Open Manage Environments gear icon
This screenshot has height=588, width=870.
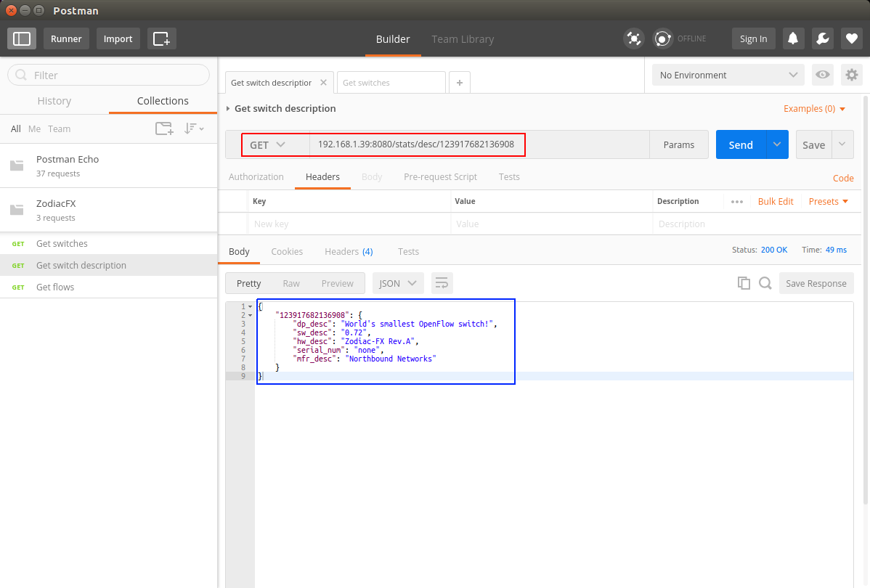[x=851, y=75]
